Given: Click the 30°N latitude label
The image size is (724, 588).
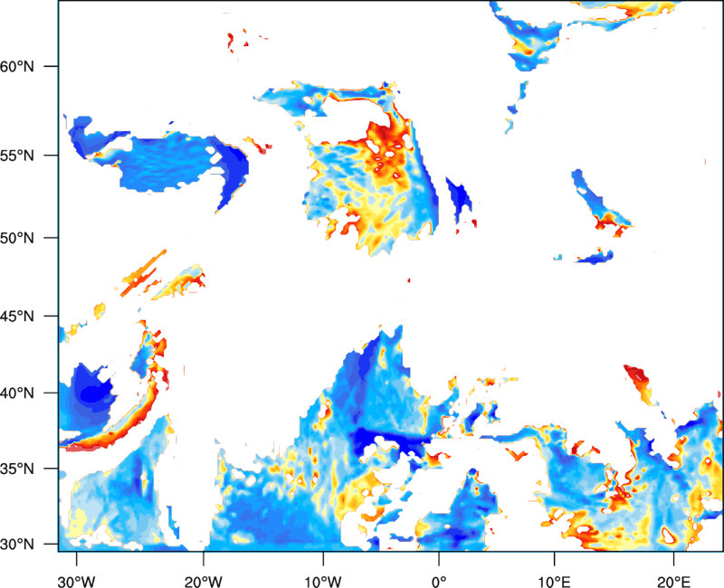Looking at the screenshot, I should click(17, 545).
